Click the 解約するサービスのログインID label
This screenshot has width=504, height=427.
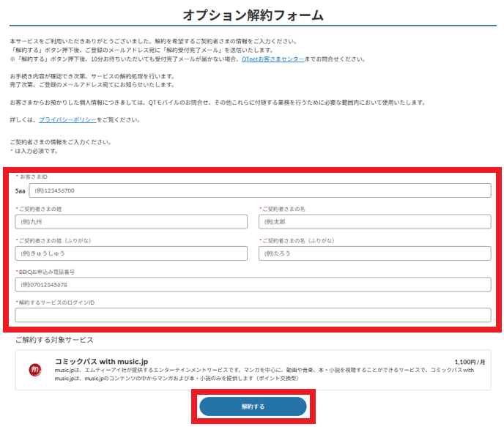(56, 302)
